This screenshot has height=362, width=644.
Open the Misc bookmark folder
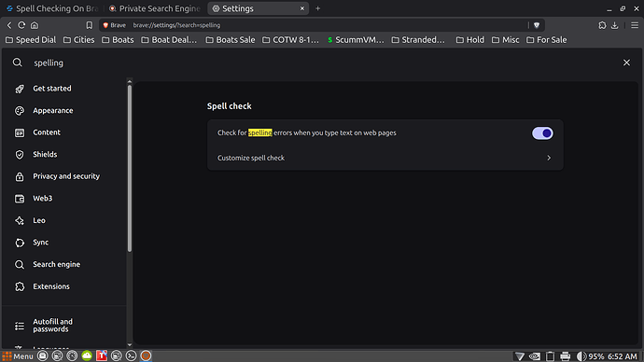pyautogui.click(x=506, y=40)
